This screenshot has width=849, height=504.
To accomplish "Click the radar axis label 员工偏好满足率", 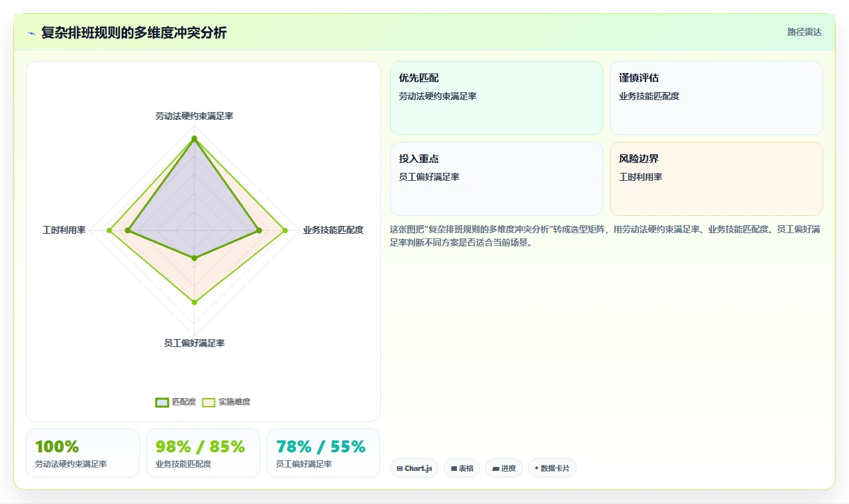I will [x=194, y=343].
